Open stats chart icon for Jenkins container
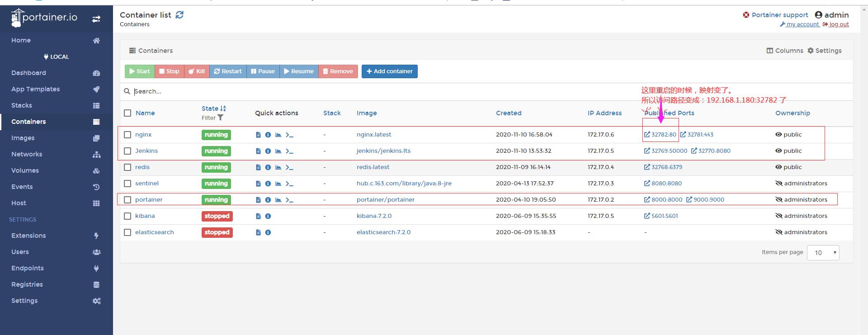 (278, 151)
